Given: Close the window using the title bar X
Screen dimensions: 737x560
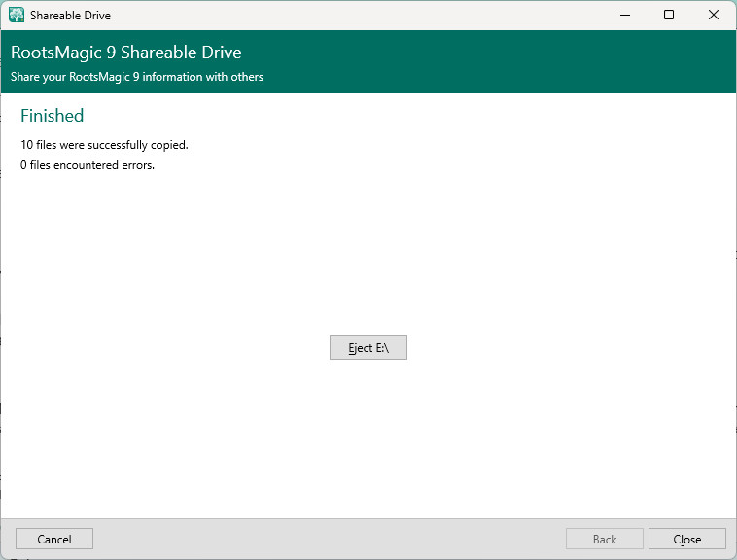Looking at the screenshot, I should coord(714,16).
